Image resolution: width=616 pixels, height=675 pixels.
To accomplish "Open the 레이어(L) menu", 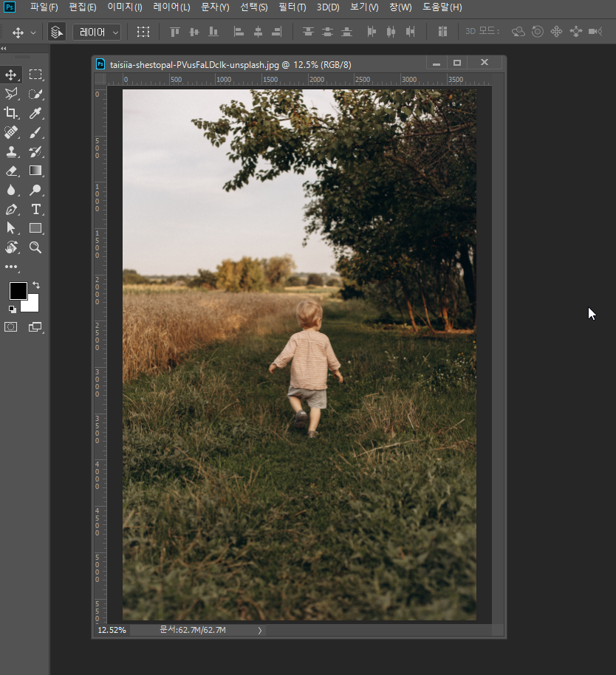I will 171,7.
